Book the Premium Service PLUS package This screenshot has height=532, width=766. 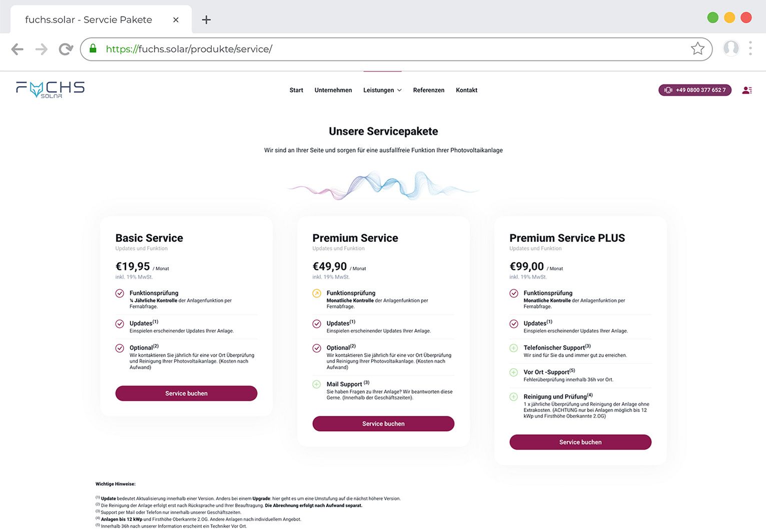point(580,442)
